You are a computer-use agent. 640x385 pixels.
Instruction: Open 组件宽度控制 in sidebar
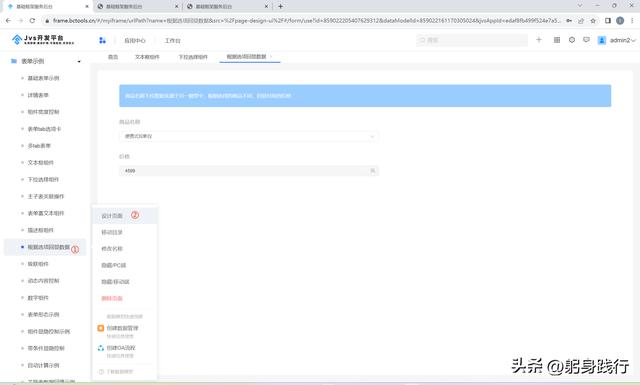(x=43, y=112)
